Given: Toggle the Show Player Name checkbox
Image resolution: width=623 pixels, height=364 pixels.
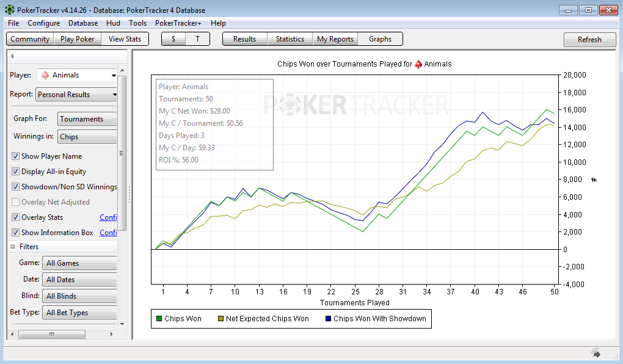Looking at the screenshot, I should coord(15,156).
